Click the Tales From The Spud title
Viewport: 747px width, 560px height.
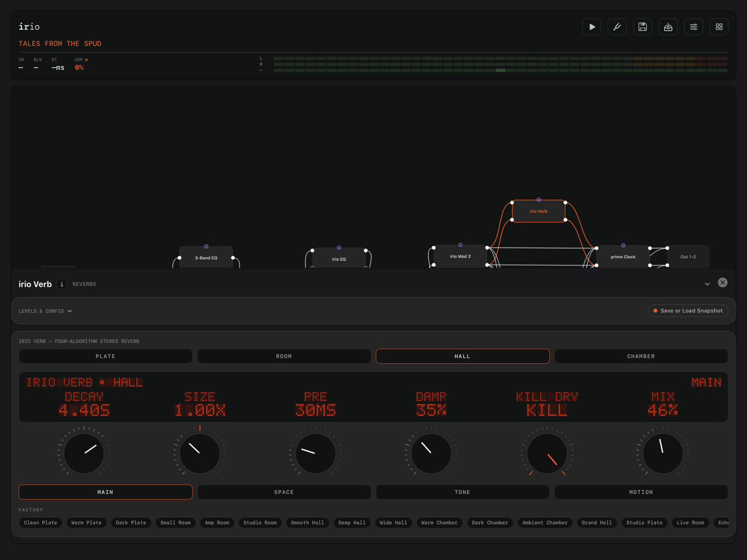tap(60, 44)
